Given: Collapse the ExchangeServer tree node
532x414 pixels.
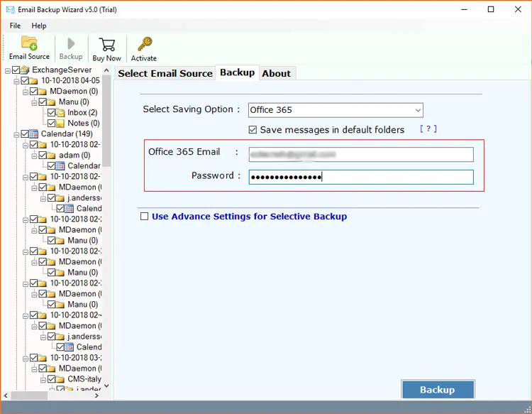Looking at the screenshot, I should click(x=8, y=70).
